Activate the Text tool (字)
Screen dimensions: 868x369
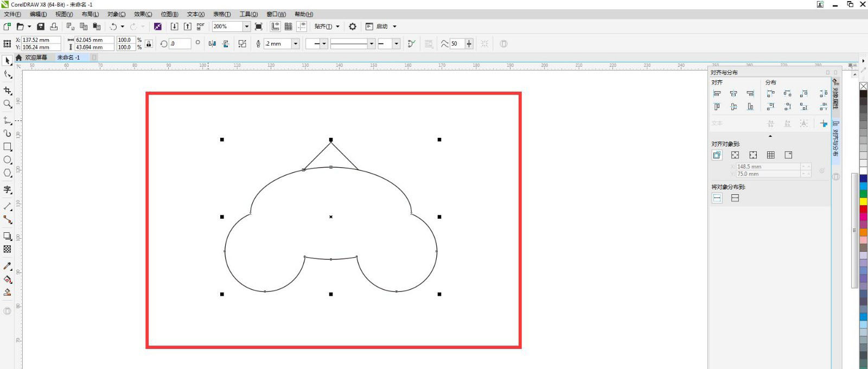click(x=8, y=189)
